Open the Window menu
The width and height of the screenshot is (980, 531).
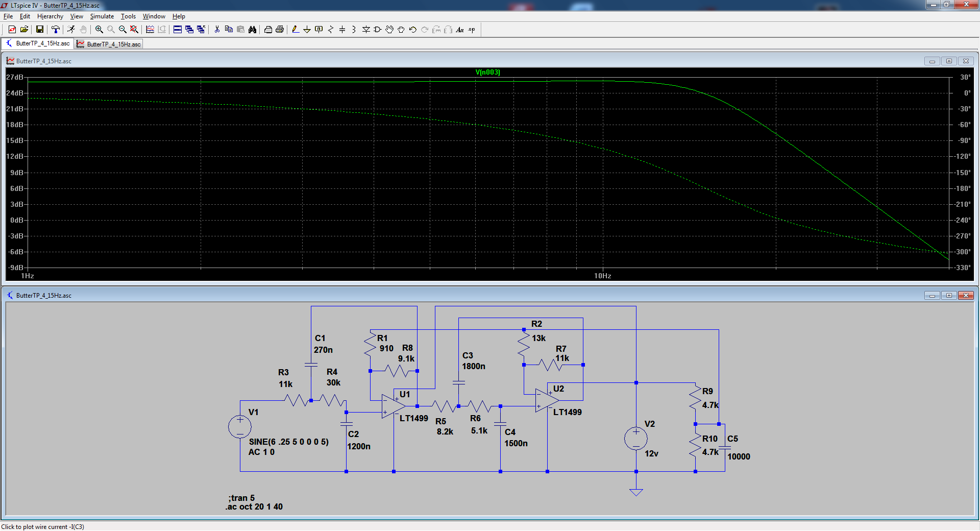(154, 16)
